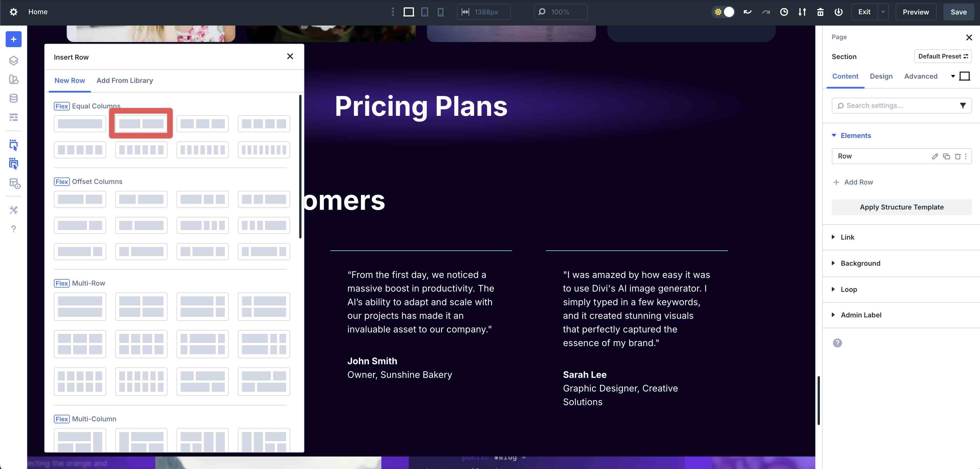The width and height of the screenshot is (980, 469).
Task: Open the dynamic content database icon
Action: click(14, 98)
